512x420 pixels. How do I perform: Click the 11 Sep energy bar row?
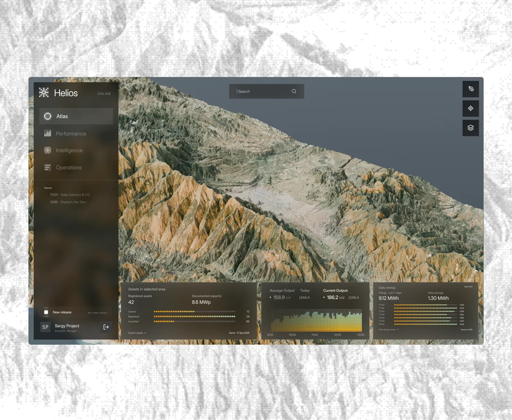click(x=421, y=308)
